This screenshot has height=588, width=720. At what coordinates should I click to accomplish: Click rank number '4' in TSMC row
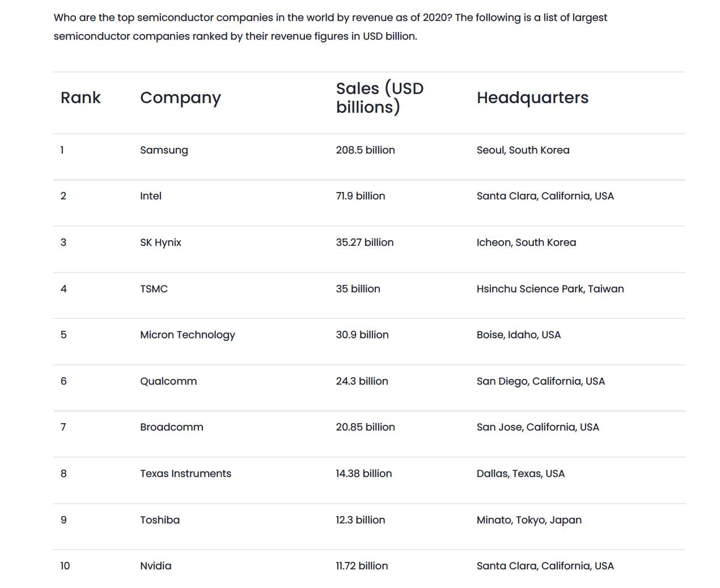pos(63,289)
